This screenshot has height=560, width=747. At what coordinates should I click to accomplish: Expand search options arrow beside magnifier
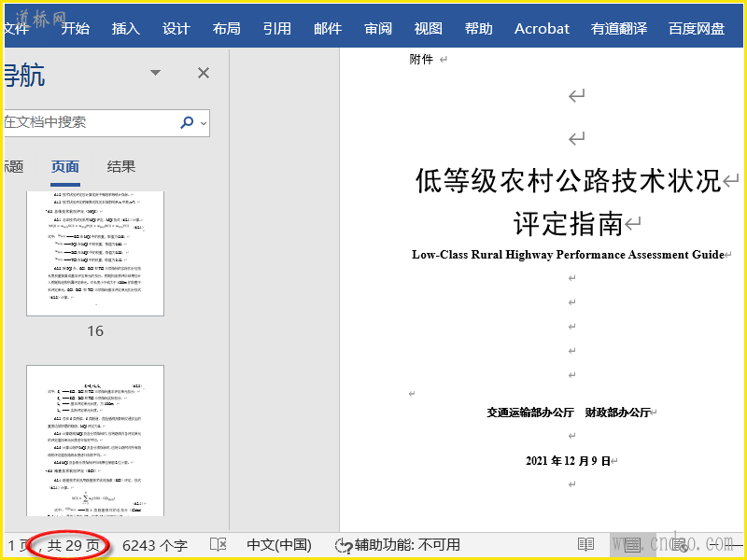tap(204, 123)
